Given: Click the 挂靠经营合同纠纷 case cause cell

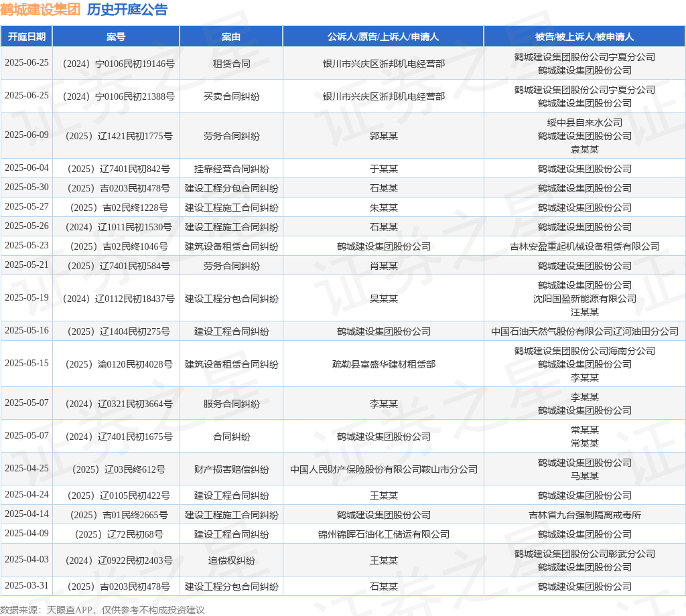Looking at the screenshot, I should point(231,169).
